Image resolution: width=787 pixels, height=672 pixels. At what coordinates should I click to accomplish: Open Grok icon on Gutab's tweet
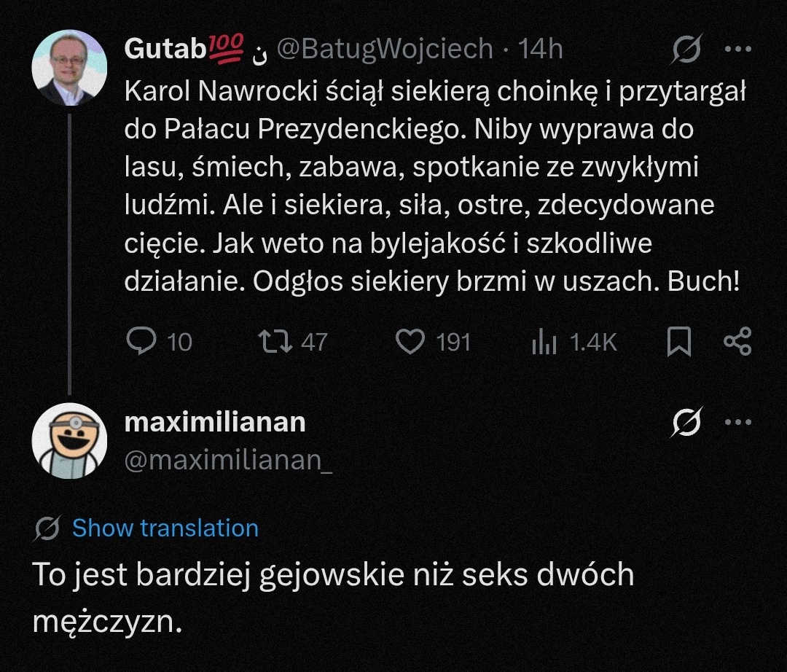click(x=686, y=50)
